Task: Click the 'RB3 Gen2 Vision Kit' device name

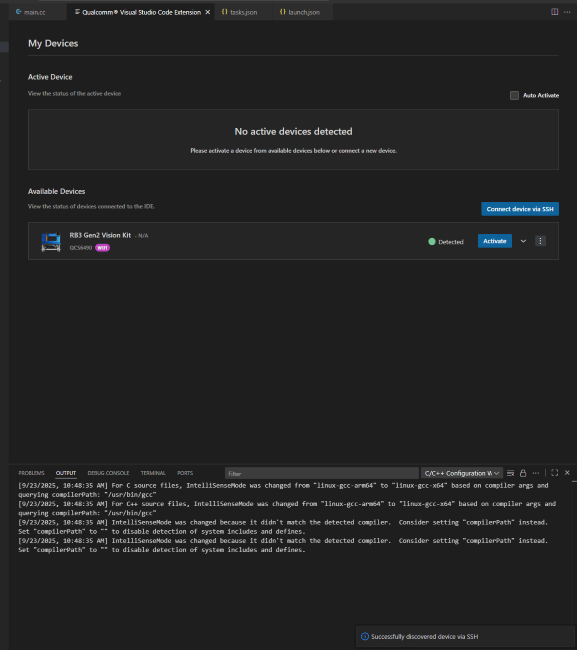Action: pos(100,235)
